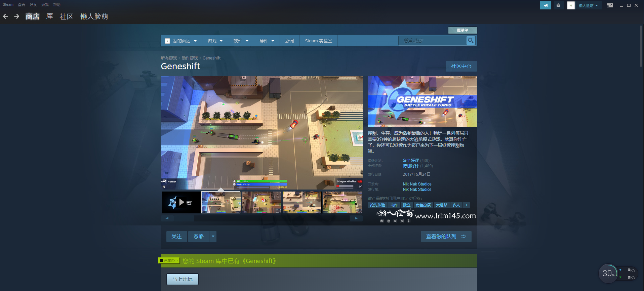Screen dimensions: 644x291
Task: Play the trailer video thumbnail
Action: (181, 202)
